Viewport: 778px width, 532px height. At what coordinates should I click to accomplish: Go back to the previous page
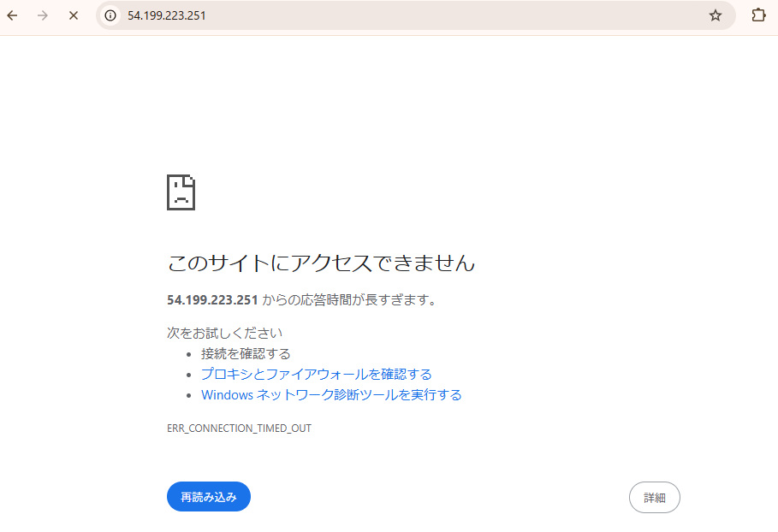(x=11, y=15)
